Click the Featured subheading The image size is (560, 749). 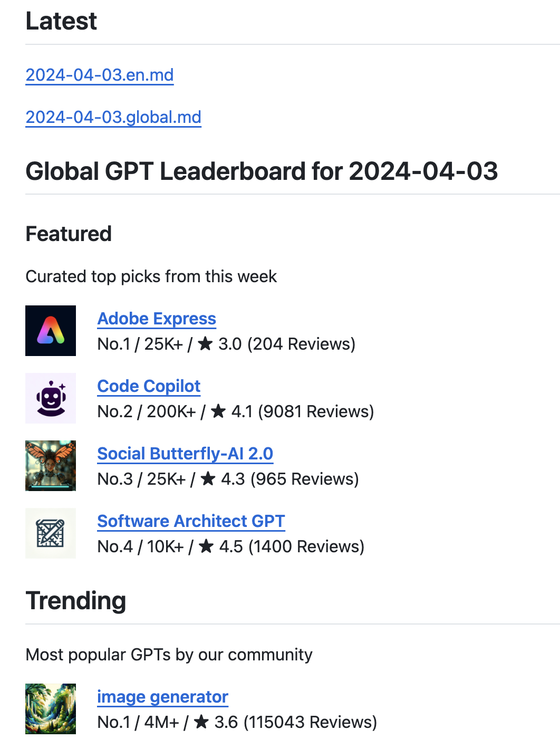pos(69,234)
